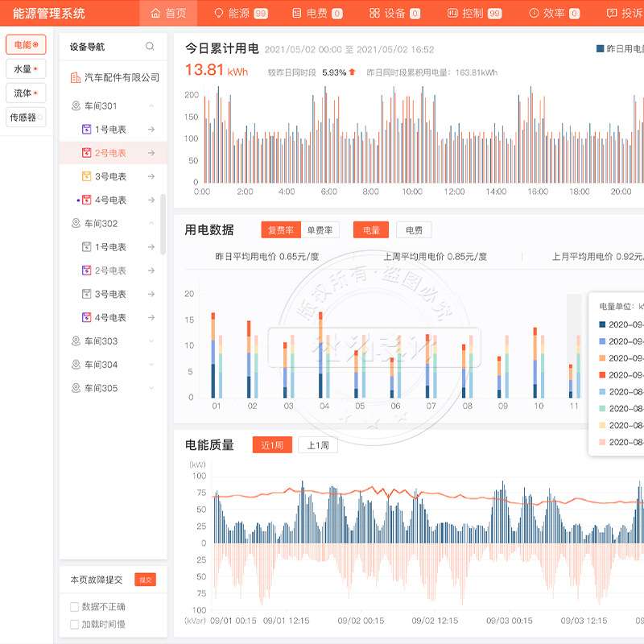Open the 电费 menu

(x=317, y=13)
